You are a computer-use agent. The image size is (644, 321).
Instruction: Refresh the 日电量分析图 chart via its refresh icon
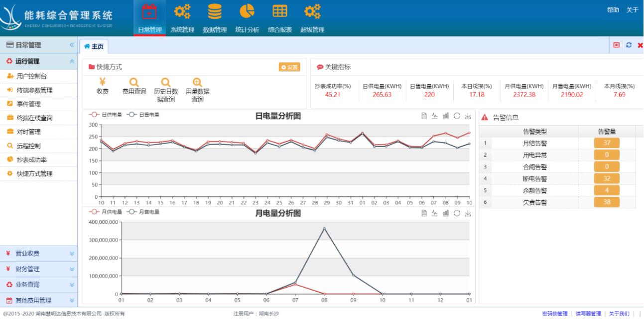(457, 115)
